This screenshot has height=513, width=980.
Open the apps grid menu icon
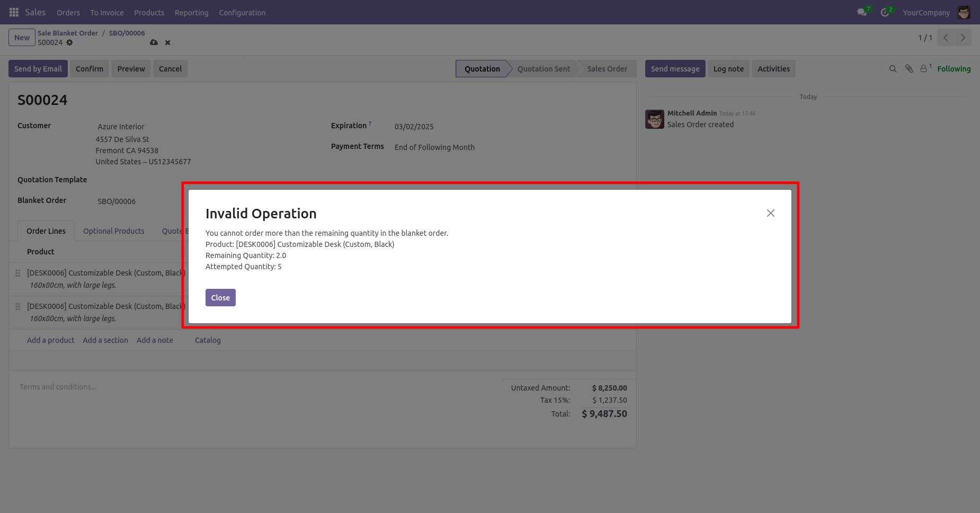(14, 12)
